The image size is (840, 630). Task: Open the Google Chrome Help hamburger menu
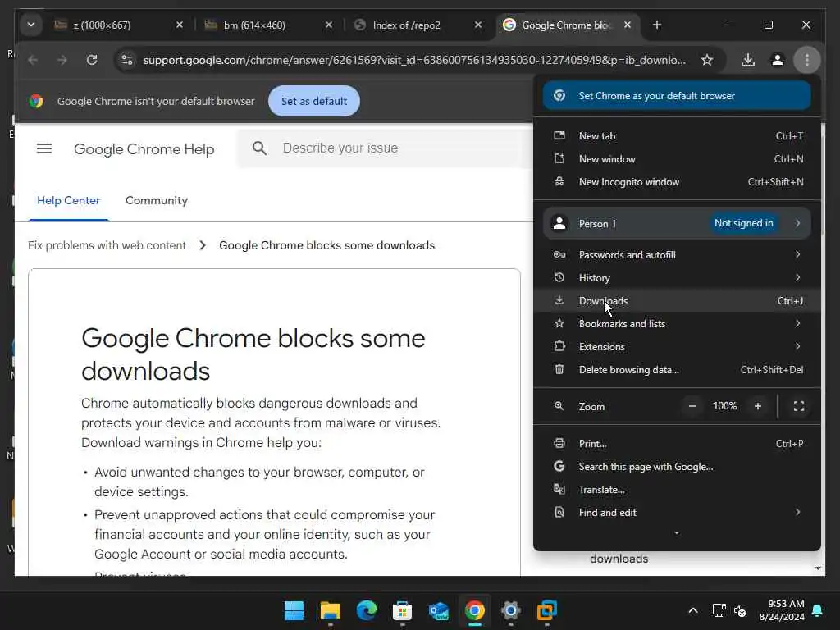pyautogui.click(x=44, y=148)
